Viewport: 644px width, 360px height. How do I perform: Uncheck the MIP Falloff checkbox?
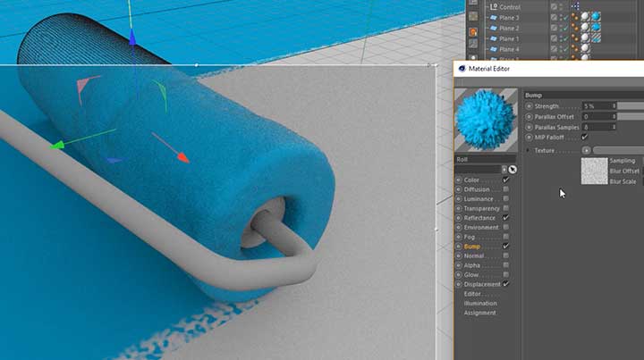[x=584, y=137]
